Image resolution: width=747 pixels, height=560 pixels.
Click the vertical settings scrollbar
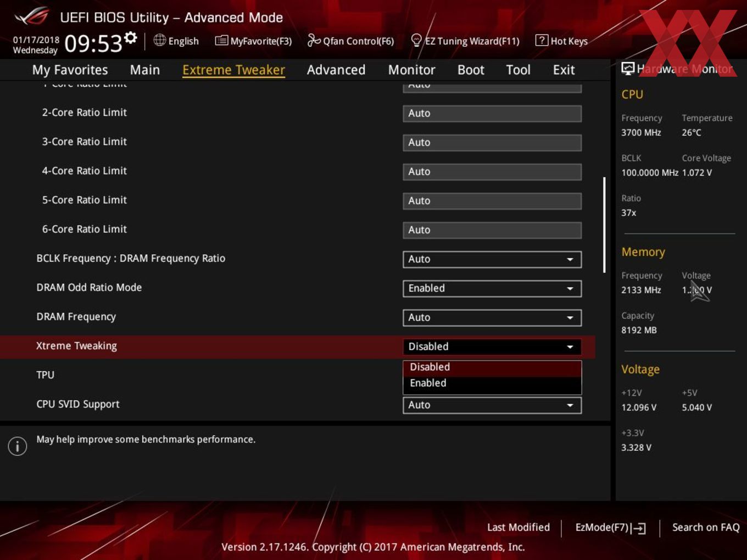(x=604, y=225)
